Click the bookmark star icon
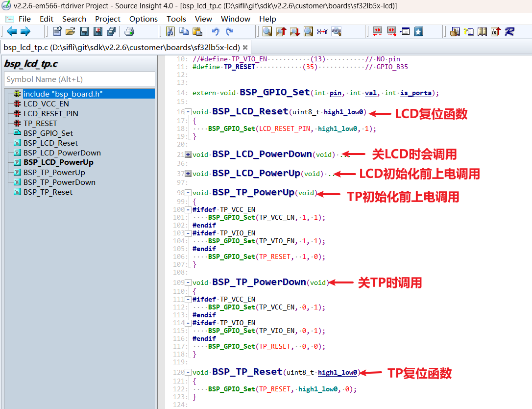Screen dimensions: 532x409 point(419,31)
